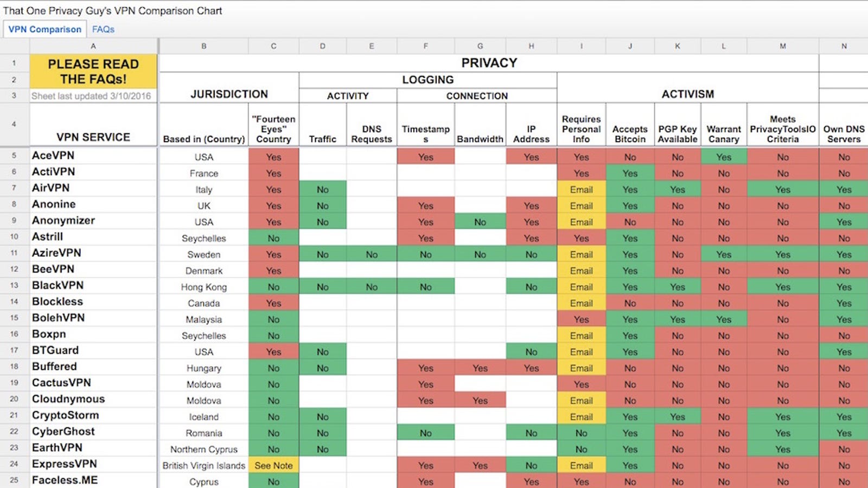This screenshot has width=868, height=488.
Task: Select the ExpressVPN See Note cell
Action: tap(273, 465)
